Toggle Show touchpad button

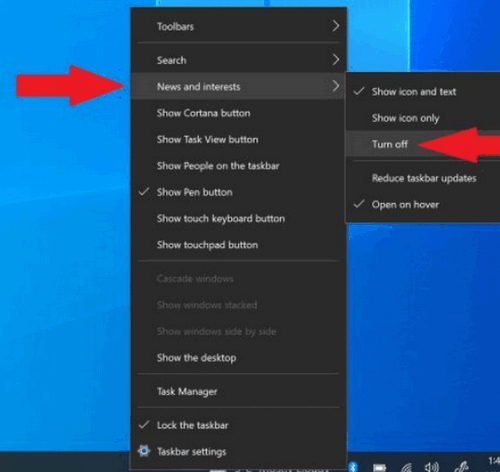point(238,245)
